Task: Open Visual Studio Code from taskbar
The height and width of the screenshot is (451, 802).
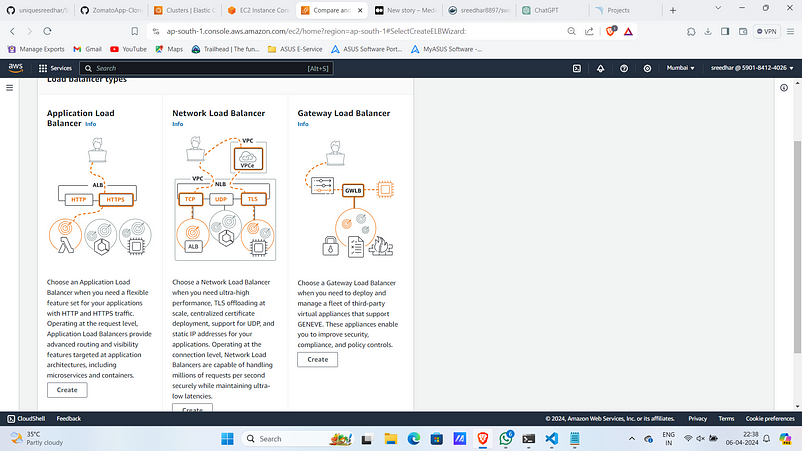Action: pyautogui.click(x=551, y=439)
